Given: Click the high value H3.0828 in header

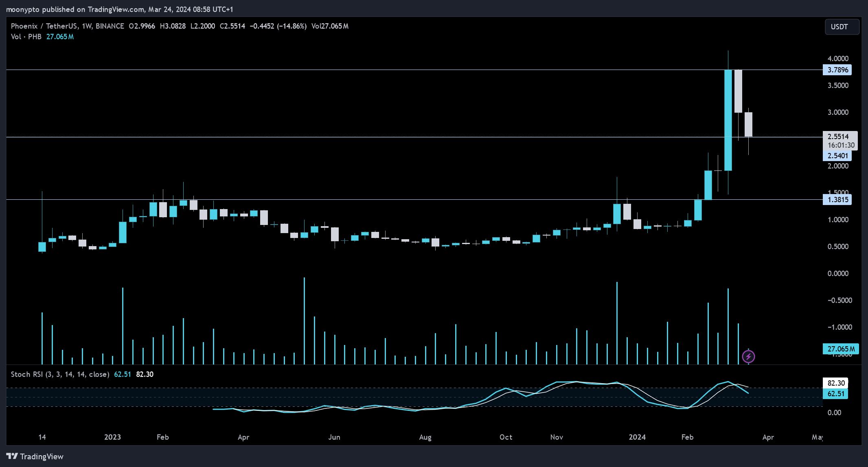Looking at the screenshot, I should point(173,26).
